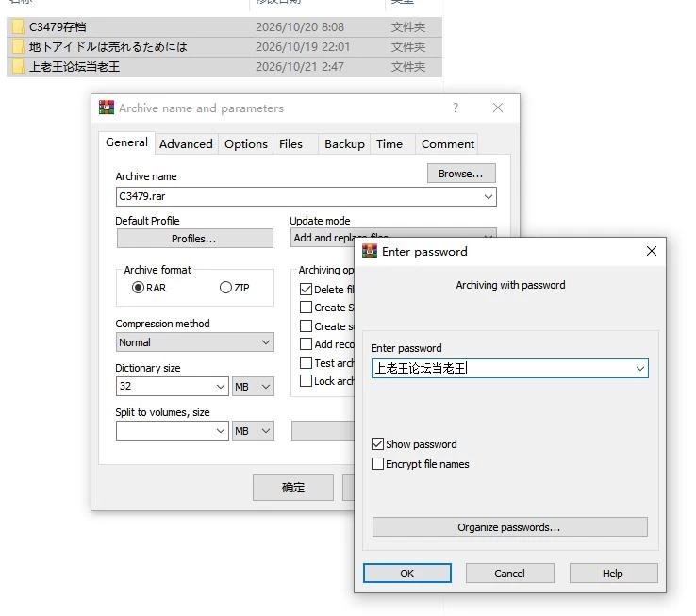Enable the Lock archive checkbox
This screenshot has height=616, width=696.
click(306, 381)
